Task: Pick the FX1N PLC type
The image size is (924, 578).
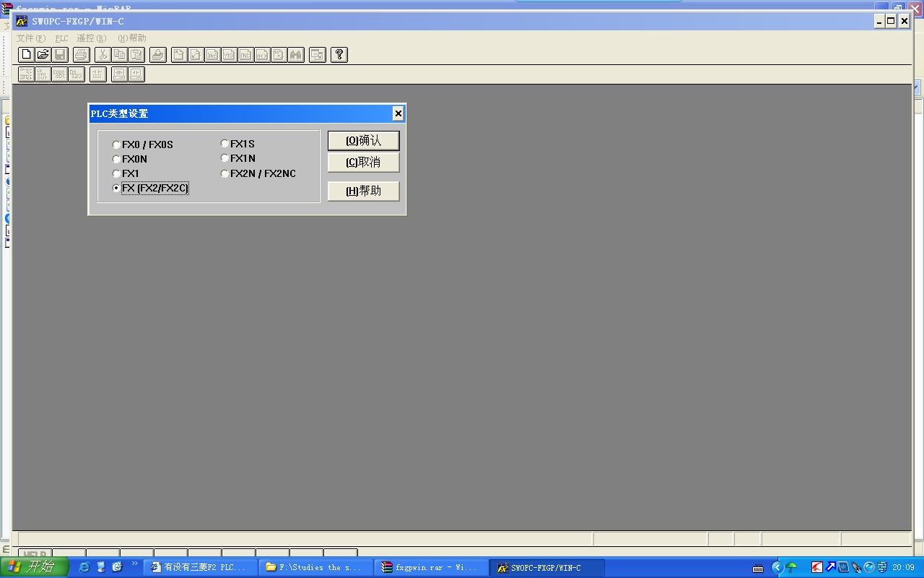Action: pyautogui.click(x=225, y=158)
